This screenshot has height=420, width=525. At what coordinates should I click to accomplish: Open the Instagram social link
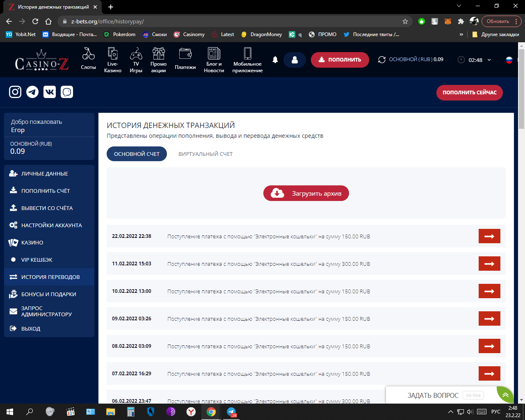coord(15,92)
